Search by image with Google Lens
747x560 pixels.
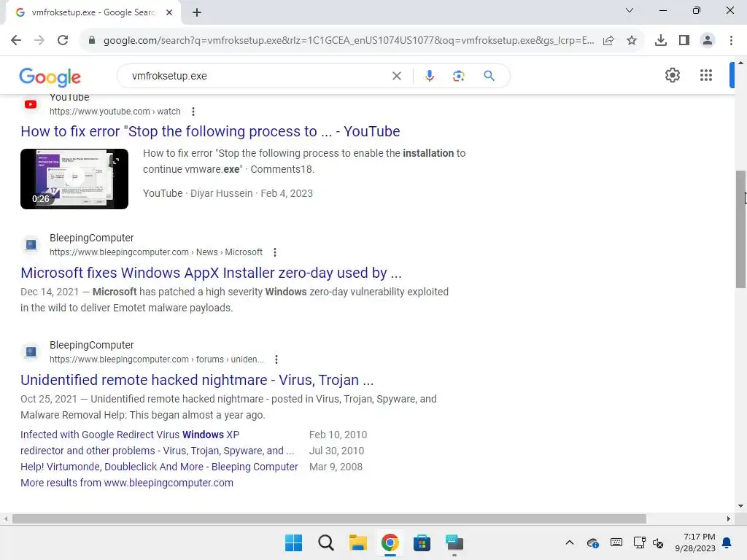(458, 76)
